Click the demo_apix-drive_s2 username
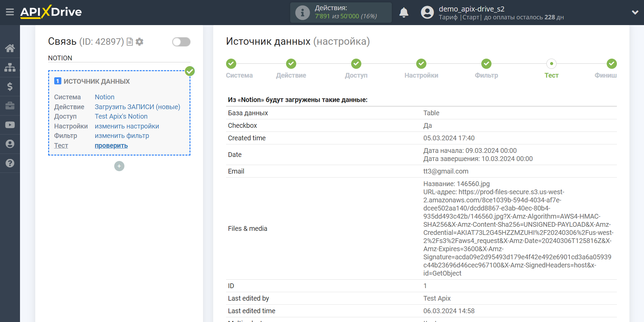 point(471,9)
